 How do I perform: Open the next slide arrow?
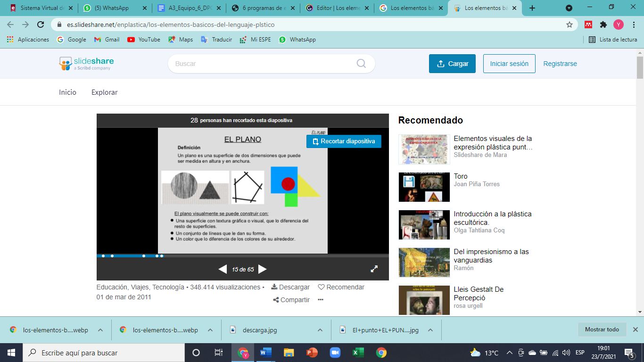262,269
